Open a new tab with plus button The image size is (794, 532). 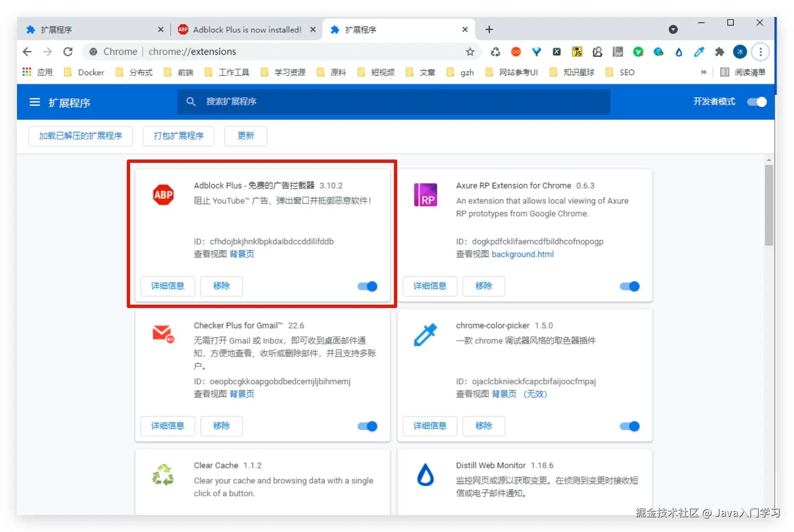coord(489,29)
